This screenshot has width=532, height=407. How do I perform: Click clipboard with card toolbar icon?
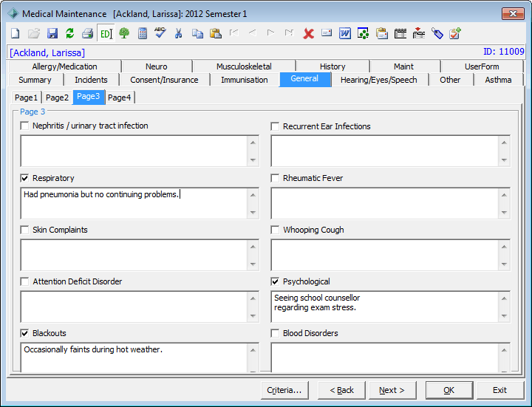(382, 33)
